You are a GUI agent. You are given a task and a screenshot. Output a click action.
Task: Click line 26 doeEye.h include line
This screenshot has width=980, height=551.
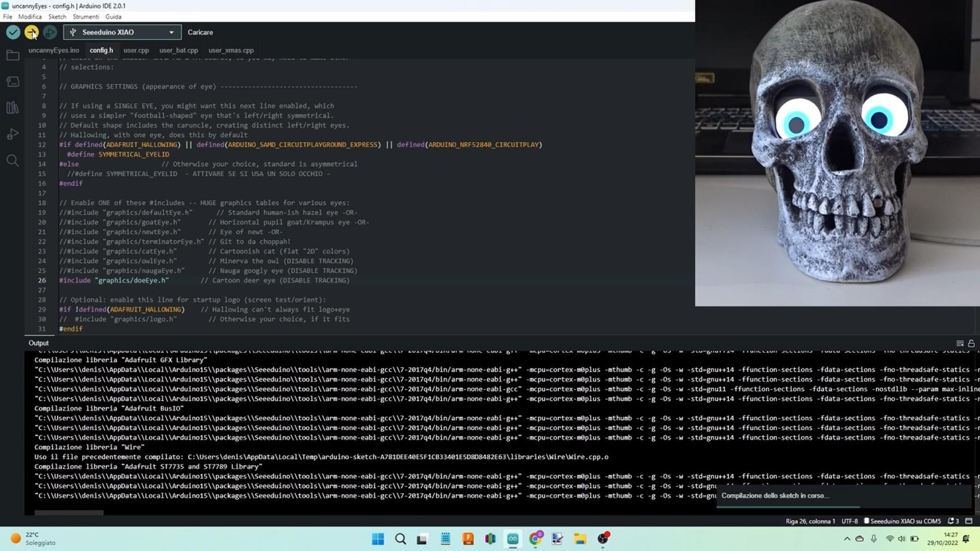tap(204, 280)
